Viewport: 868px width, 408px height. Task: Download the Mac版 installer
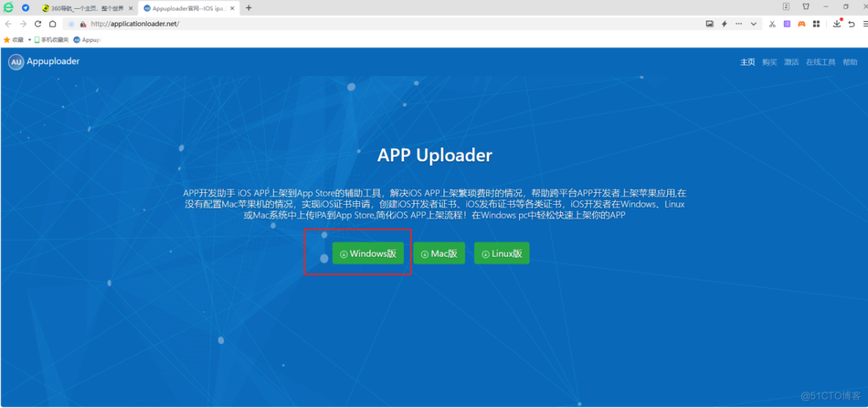coord(439,253)
